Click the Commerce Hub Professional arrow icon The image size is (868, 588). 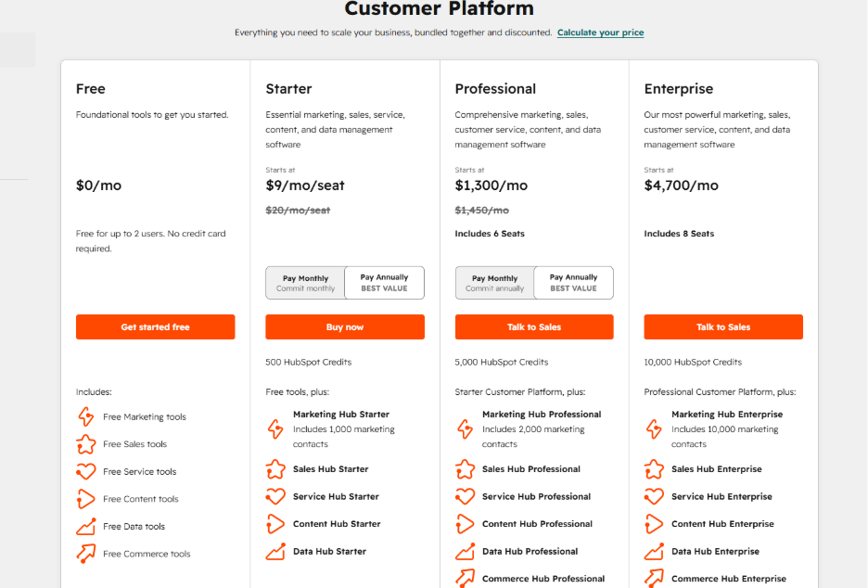point(465,578)
